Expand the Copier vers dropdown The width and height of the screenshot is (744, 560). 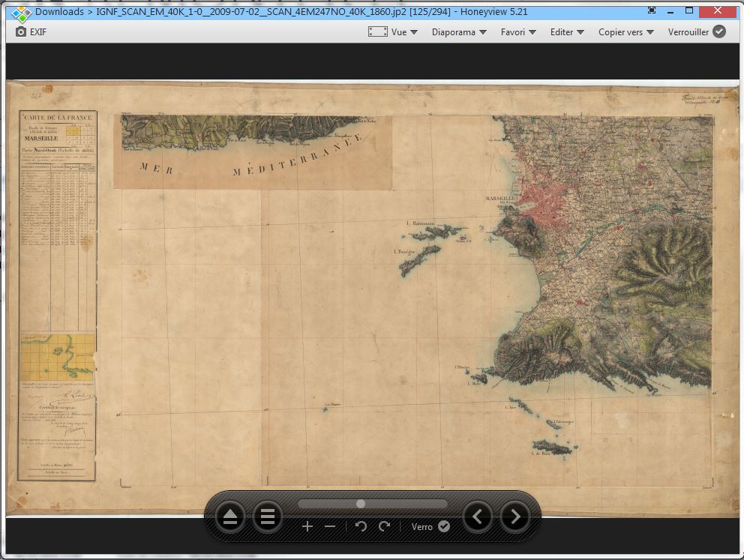(625, 32)
